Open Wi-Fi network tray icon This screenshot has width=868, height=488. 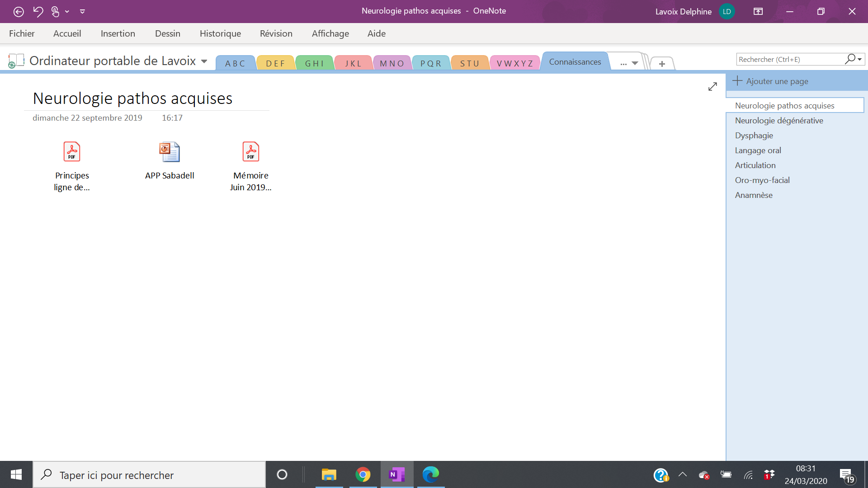(x=749, y=475)
